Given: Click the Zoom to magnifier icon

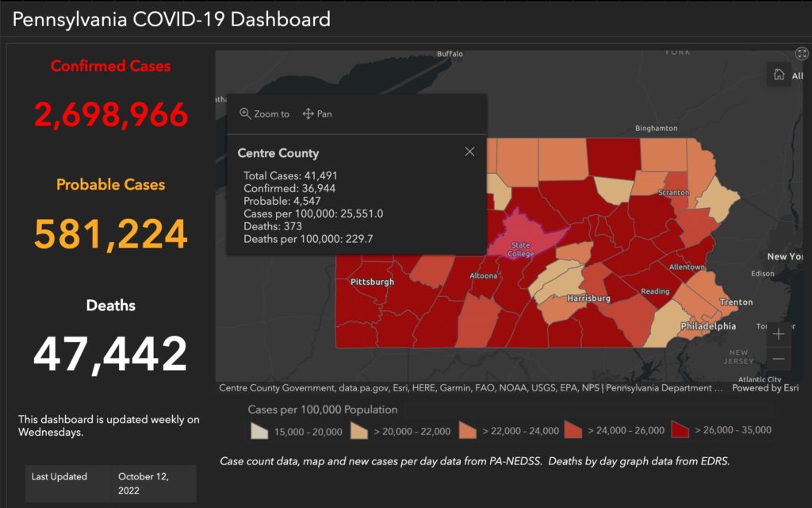Looking at the screenshot, I should click(245, 114).
